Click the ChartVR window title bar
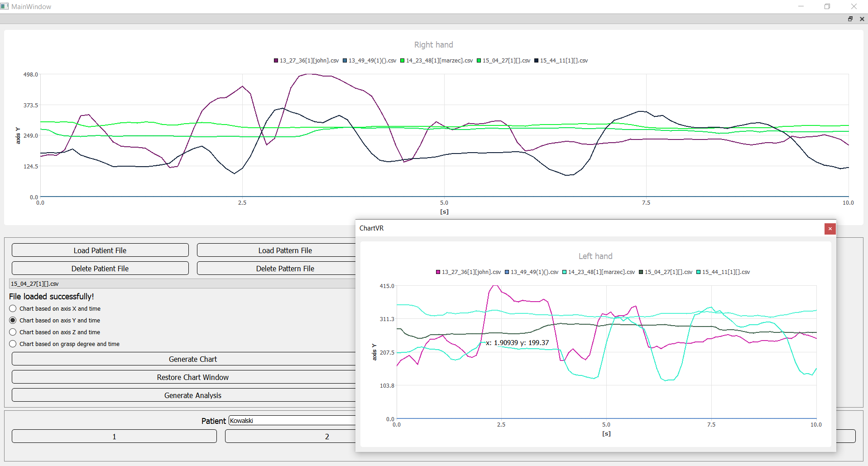 coord(590,228)
